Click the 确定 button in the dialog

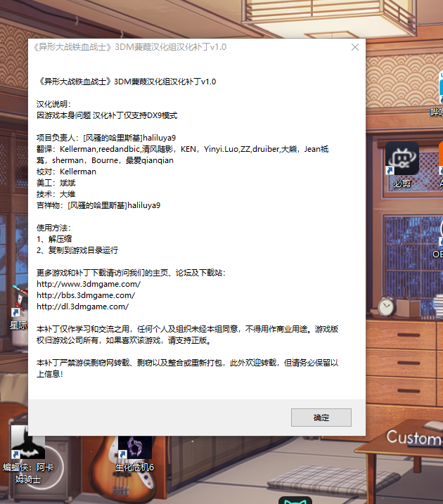[321, 418]
